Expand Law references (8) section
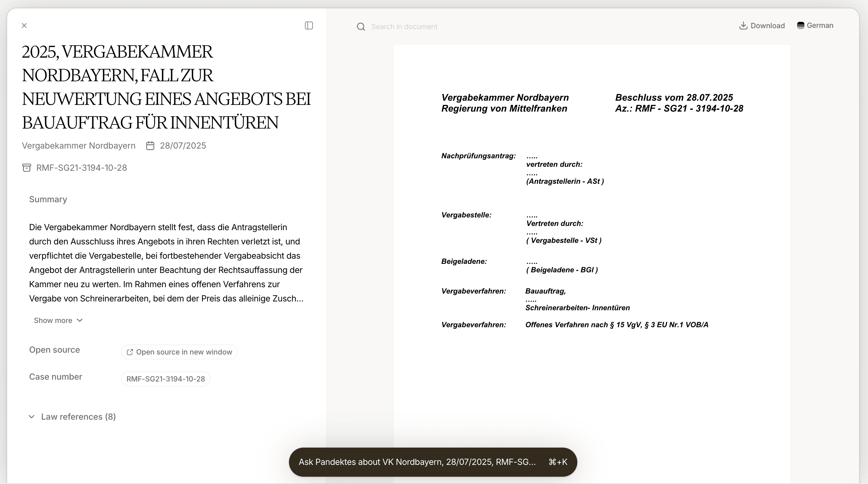 [78, 417]
